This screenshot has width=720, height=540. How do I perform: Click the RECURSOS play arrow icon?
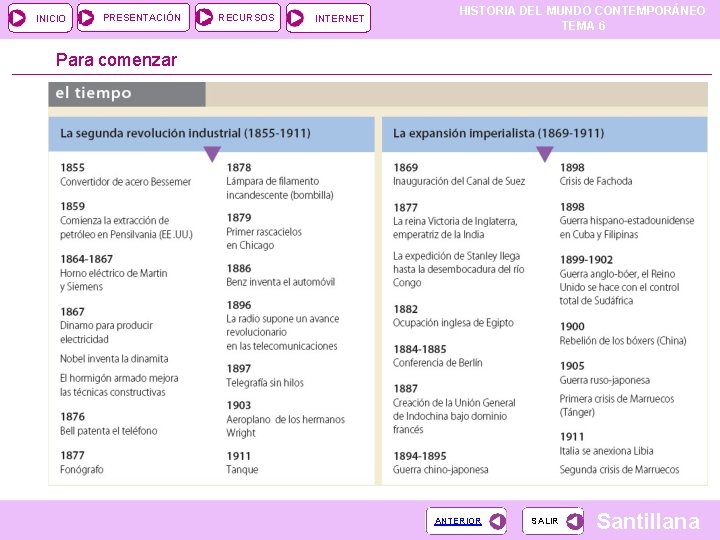(x=204, y=17)
